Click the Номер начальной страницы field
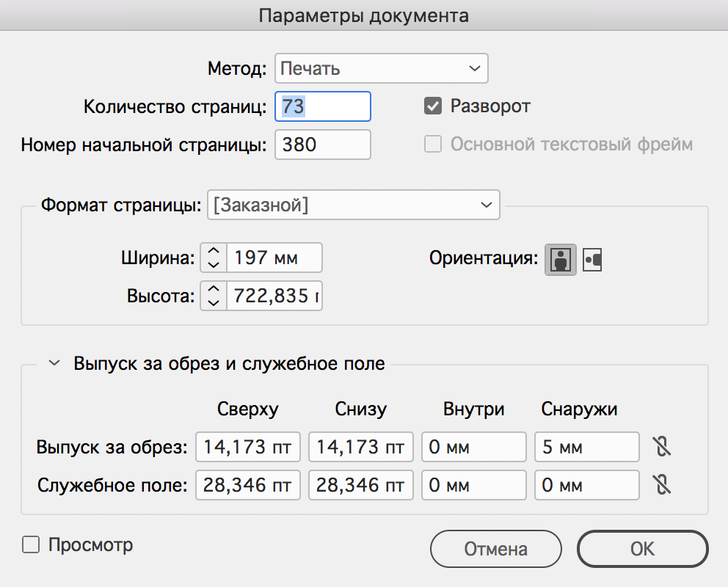 (323, 145)
